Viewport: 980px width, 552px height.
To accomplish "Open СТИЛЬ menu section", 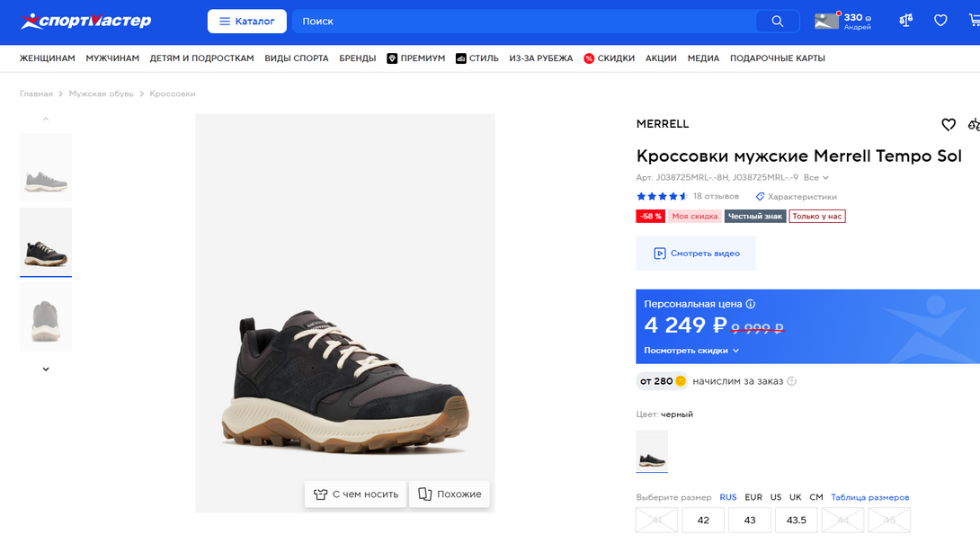I will point(477,58).
